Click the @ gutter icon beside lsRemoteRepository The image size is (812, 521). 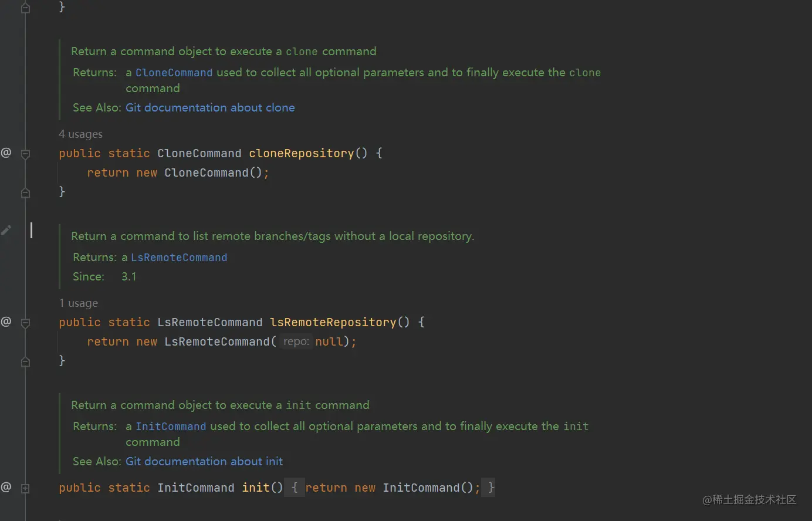point(6,322)
